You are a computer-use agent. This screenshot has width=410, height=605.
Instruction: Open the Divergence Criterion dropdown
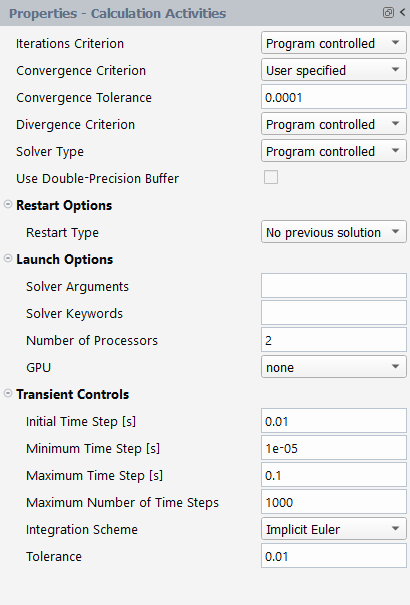334,124
